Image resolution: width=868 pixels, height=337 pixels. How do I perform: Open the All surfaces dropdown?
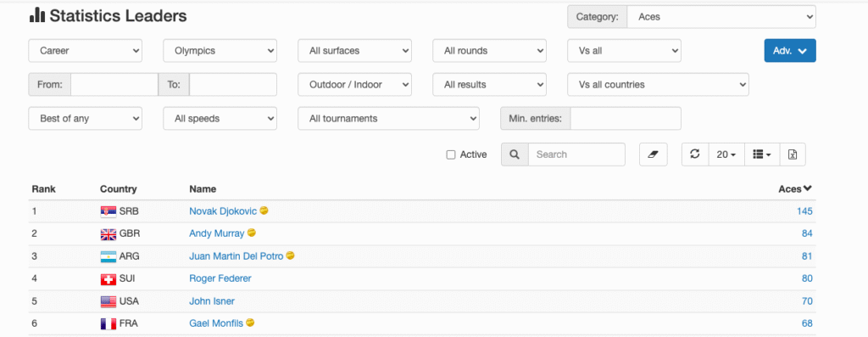pos(354,50)
